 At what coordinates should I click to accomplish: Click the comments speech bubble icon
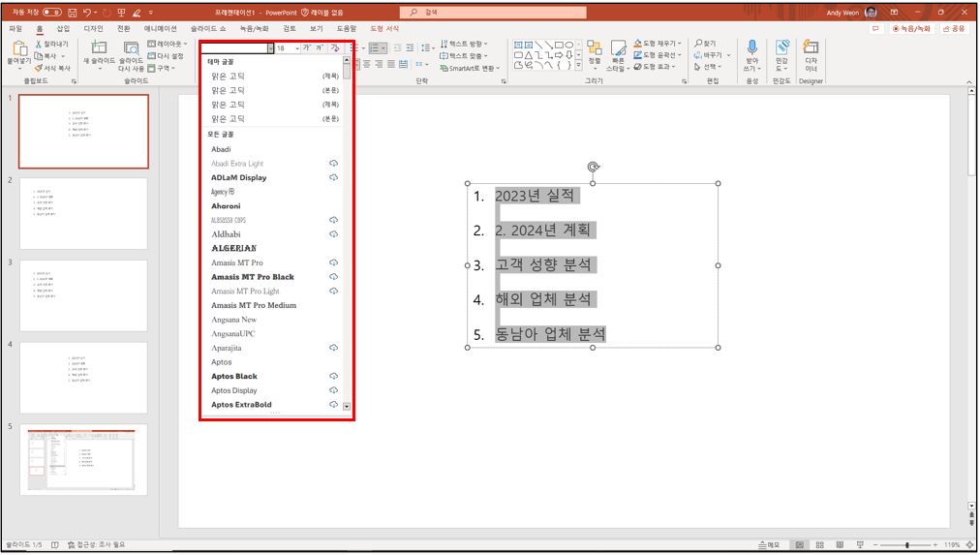tap(875, 29)
